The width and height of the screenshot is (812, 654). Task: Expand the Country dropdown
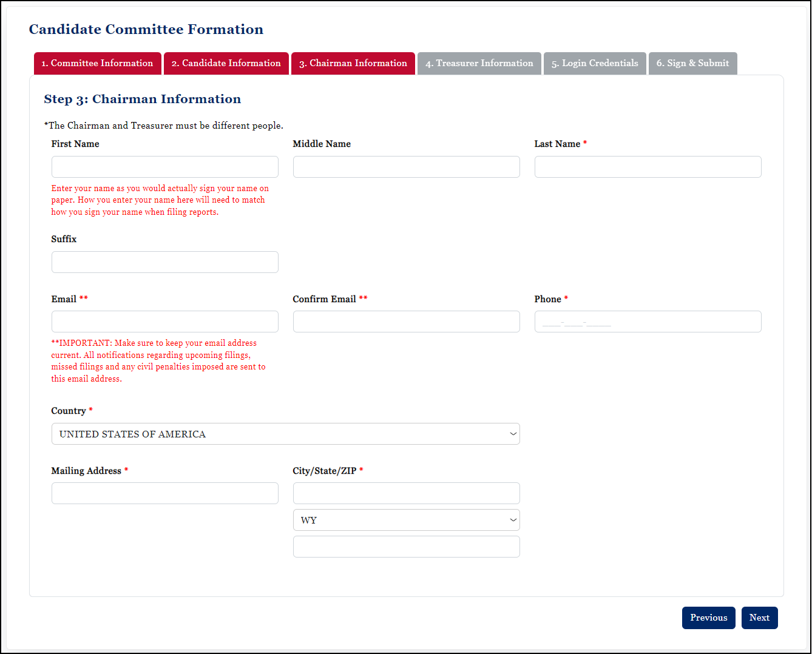pyautogui.click(x=285, y=434)
